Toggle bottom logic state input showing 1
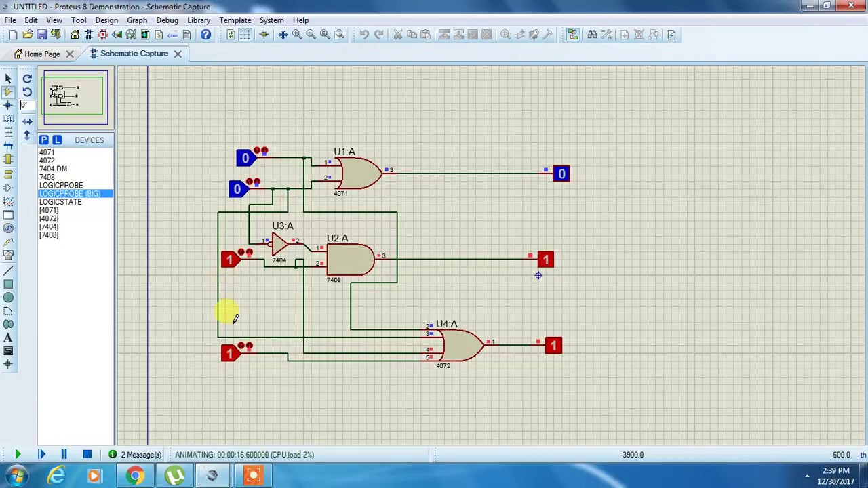Viewport: 868px width, 488px height. click(x=231, y=353)
